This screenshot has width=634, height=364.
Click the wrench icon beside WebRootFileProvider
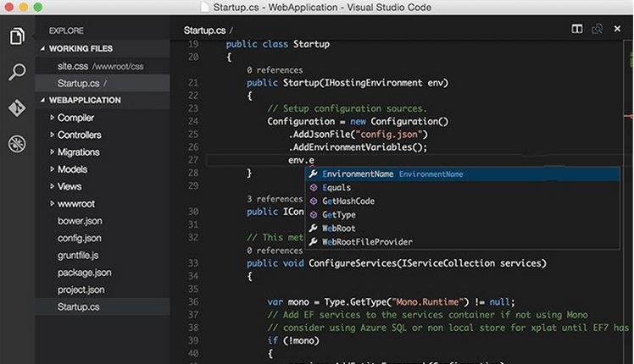point(314,241)
